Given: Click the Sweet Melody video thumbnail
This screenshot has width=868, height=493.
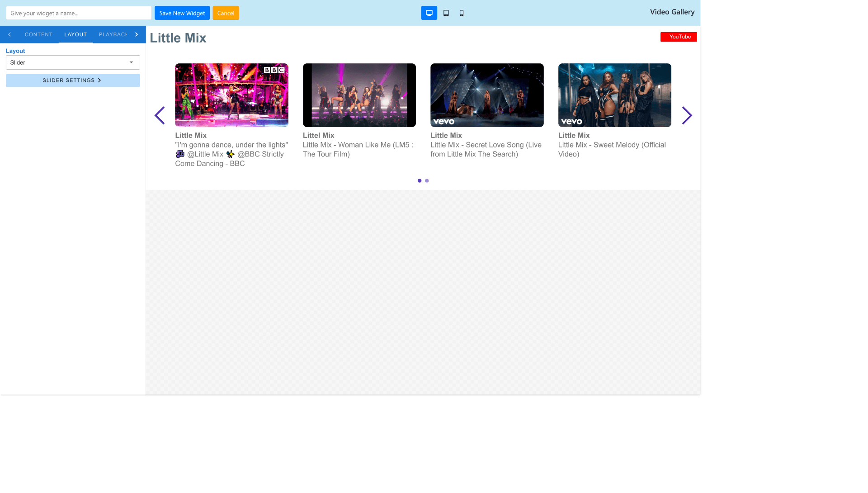Looking at the screenshot, I should (615, 95).
